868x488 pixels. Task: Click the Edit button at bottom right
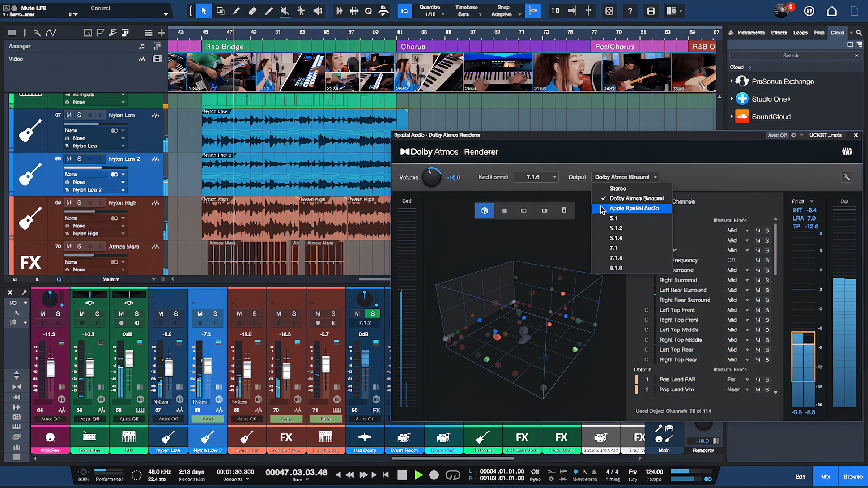800,476
